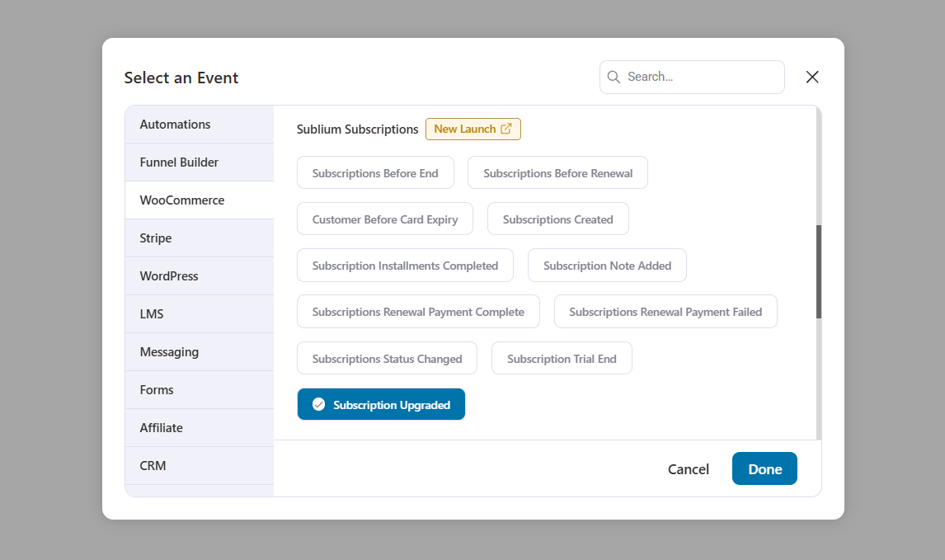Click the New Launch badge link

pyautogui.click(x=473, y=129)
